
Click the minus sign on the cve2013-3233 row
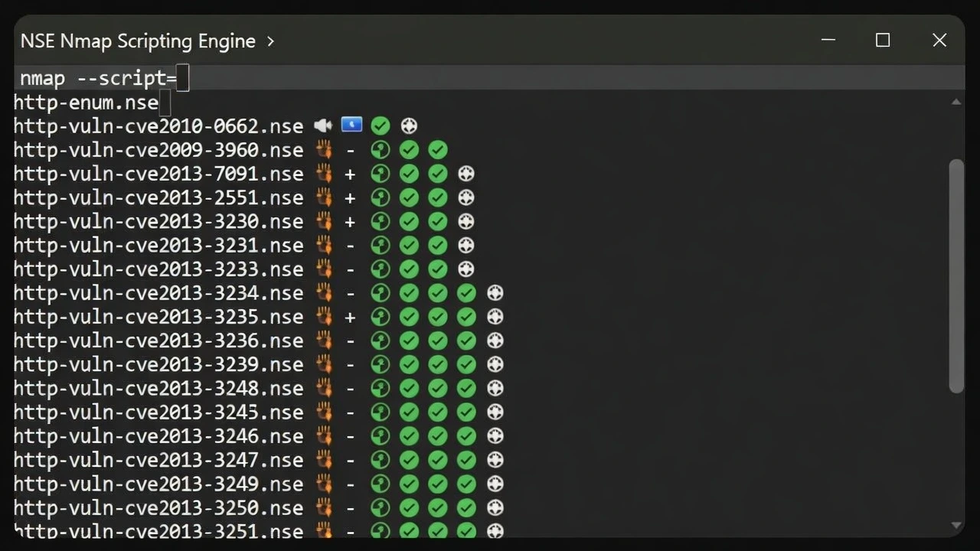tap(351, 269)
